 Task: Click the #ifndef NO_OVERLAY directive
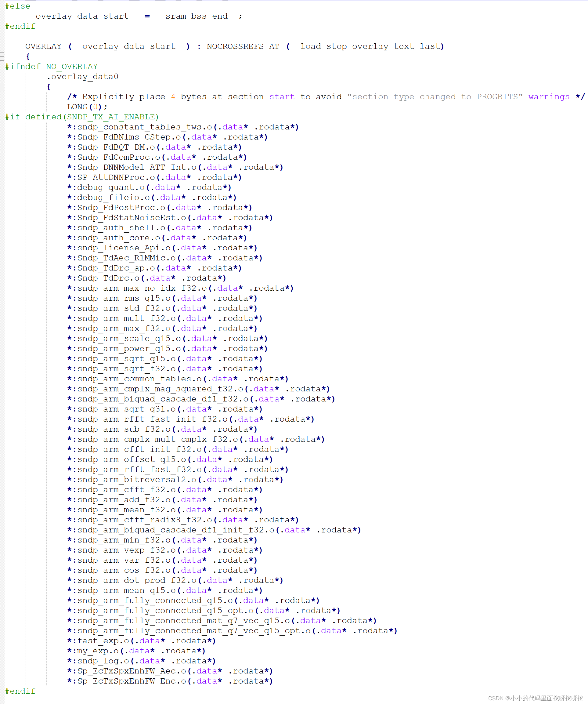pyautogui.click(x=51, y=66)
